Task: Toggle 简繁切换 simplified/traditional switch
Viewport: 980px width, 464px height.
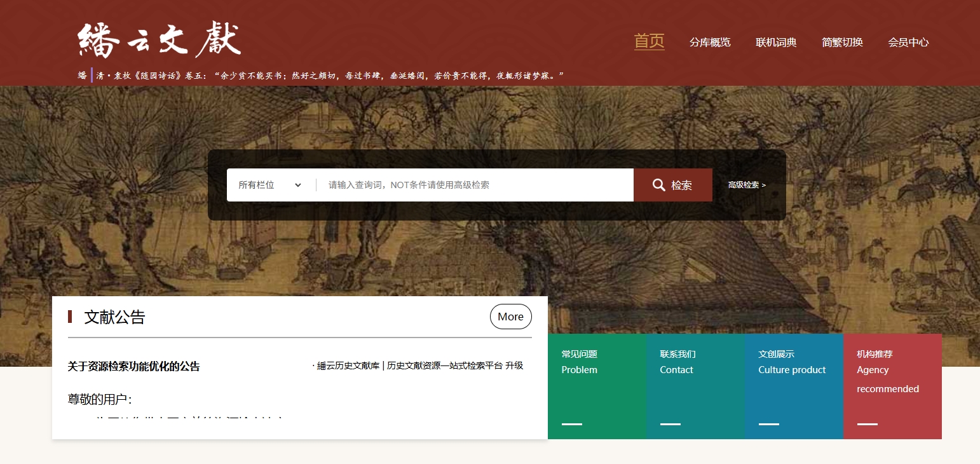Action: coord(842,43)
